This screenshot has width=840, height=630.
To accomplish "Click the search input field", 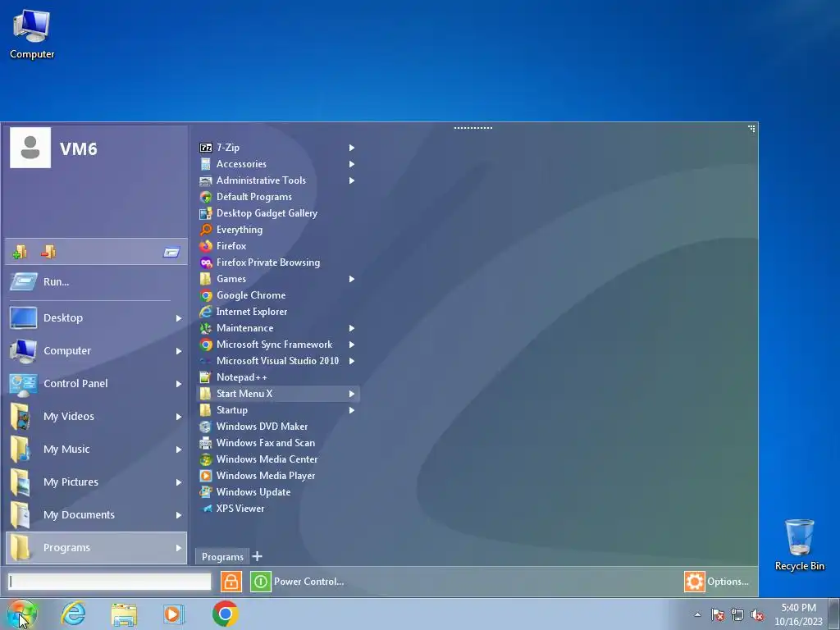I will (110, 582).
